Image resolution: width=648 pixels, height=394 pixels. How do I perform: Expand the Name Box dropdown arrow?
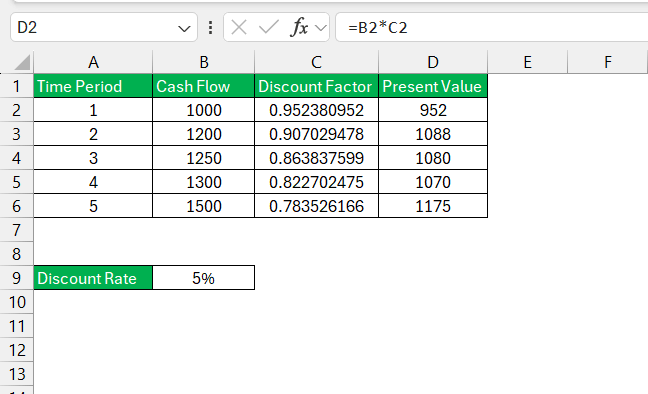tap(184, 29)
